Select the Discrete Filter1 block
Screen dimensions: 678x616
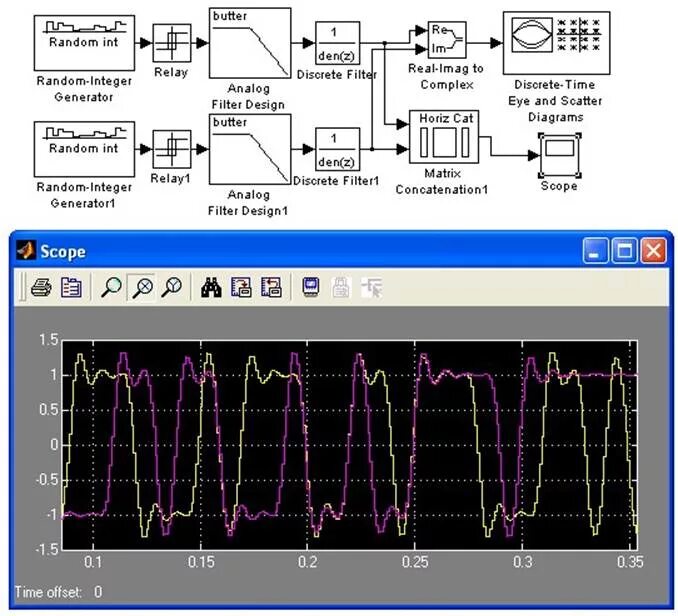click(x=337, y=149)
